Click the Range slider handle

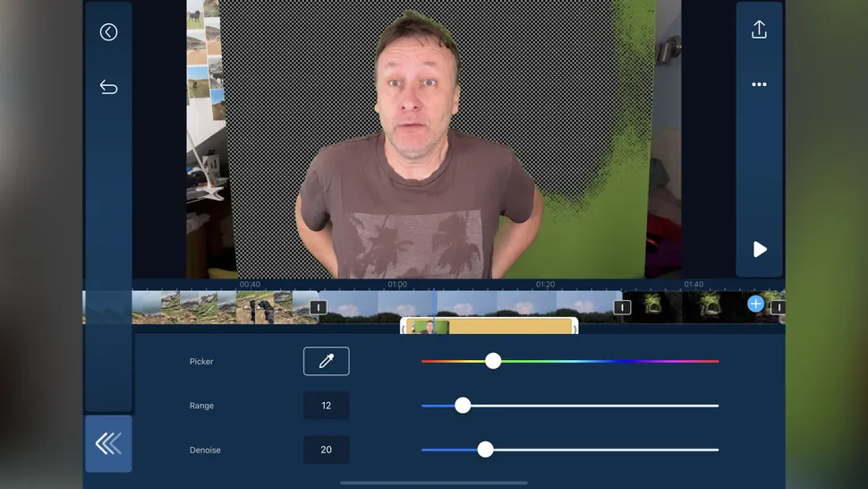[x=463, y=406]
